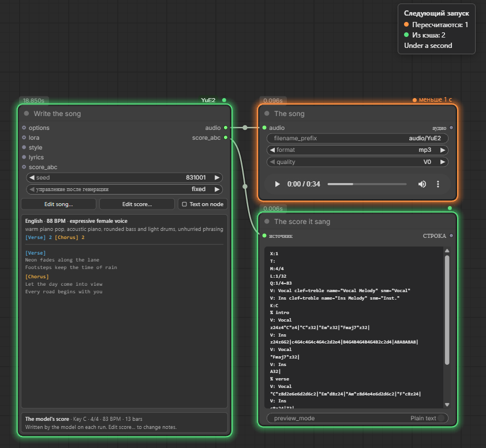
Task: Click the СТРОКА output socket
Action: (451, 236)
